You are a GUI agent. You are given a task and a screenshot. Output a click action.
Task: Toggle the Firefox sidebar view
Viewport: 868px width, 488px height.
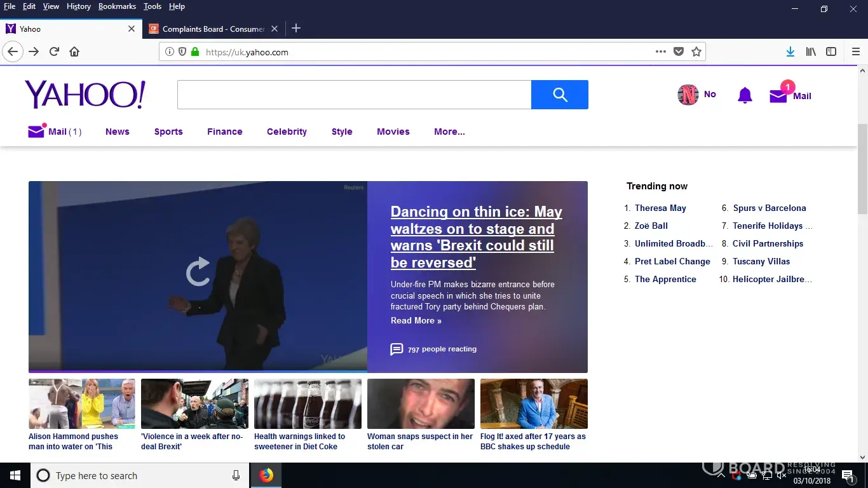coord(831,52)
